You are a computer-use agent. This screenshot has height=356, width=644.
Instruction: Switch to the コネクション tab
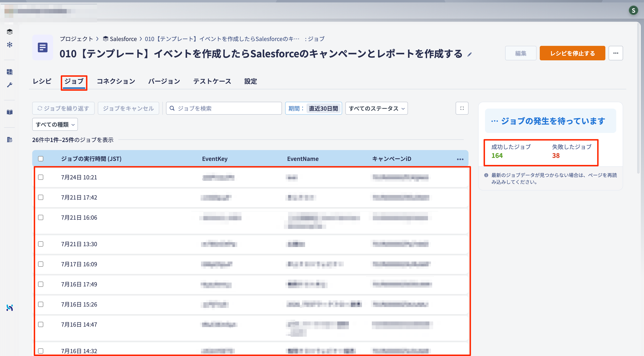click(116, 81)
